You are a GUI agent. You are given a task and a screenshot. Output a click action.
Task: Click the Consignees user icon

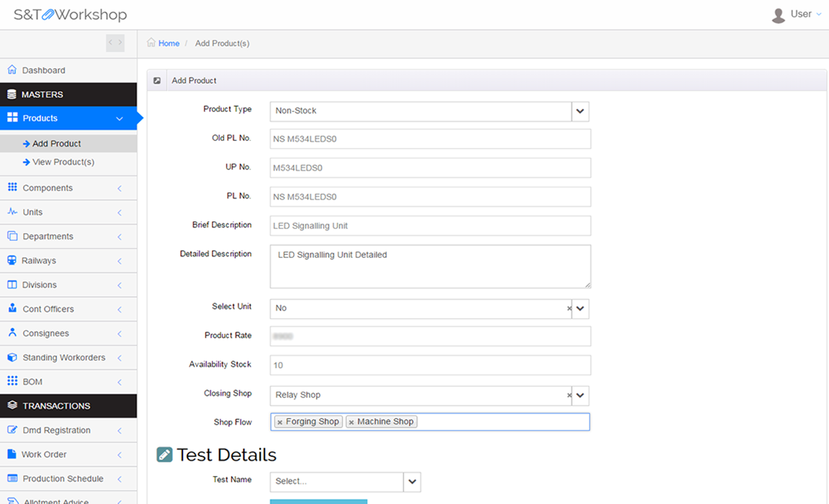coord(12,333)
